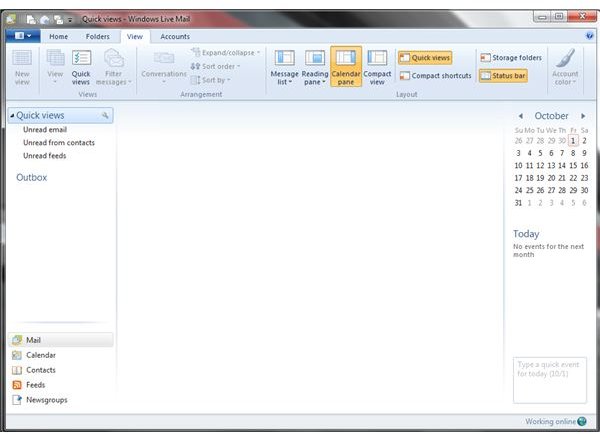The image size is (600, 434).
Task: Open the blue application menu button
Action: [x=23, y=36]
